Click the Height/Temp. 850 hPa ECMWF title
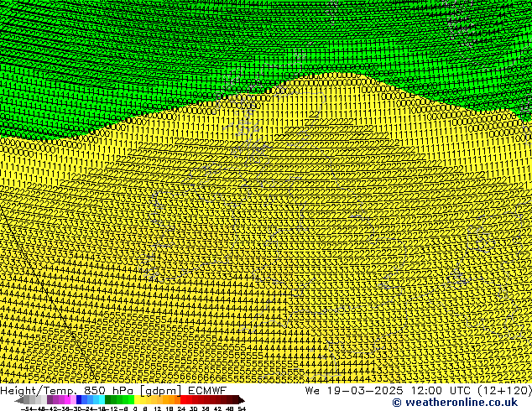 click(x=113, y=391)
